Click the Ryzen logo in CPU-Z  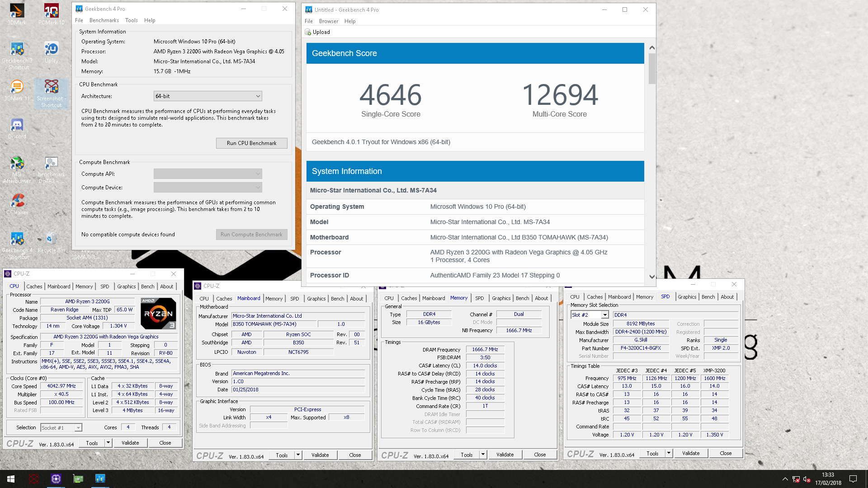click(x=158, y=313)
